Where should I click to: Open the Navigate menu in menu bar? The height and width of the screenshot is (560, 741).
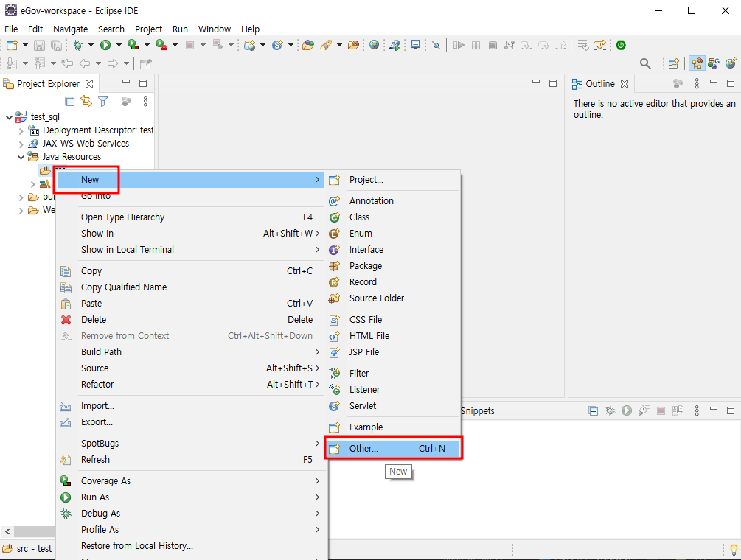[x=71, y=29]
